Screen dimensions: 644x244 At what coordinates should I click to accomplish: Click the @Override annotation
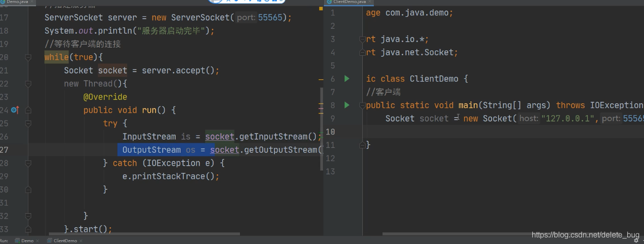coord(105,97)
